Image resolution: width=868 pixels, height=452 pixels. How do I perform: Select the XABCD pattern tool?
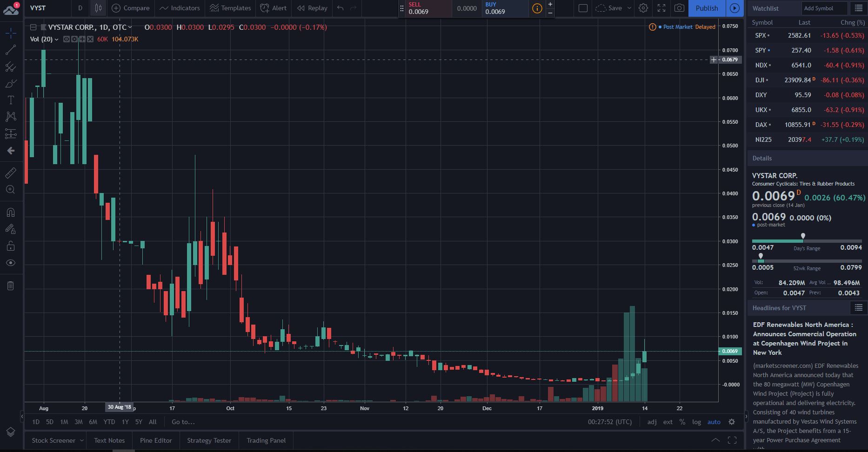[11, 117]
